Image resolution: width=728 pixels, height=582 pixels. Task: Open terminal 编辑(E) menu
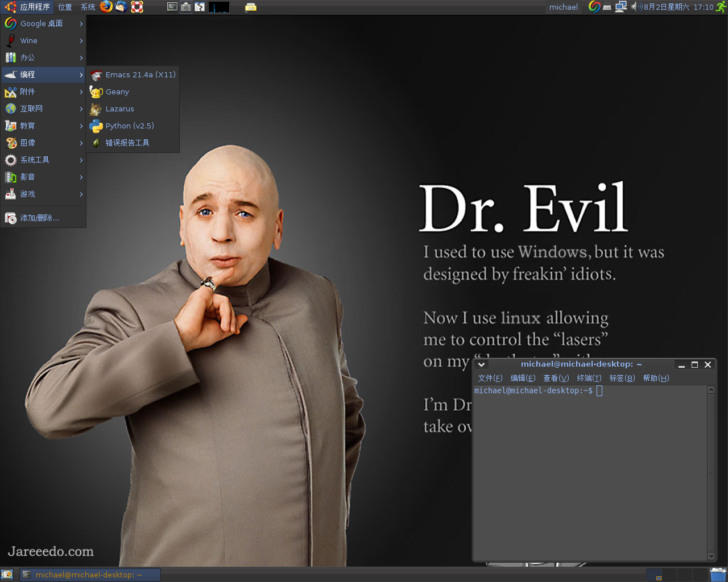[523, 378]
